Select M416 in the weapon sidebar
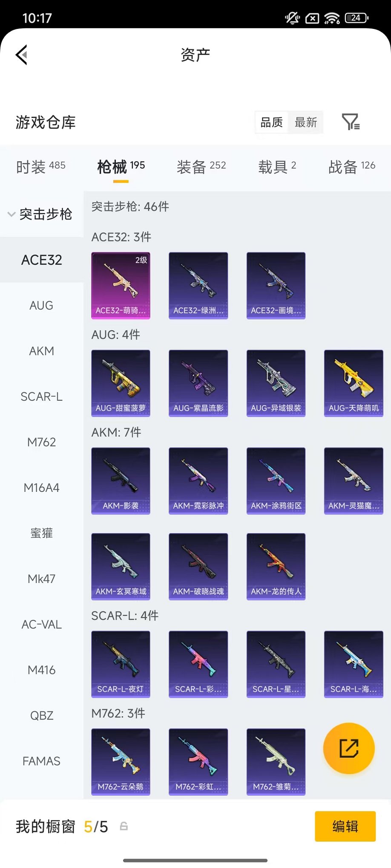The image size is (391, 868). click(x=42, y=670)
